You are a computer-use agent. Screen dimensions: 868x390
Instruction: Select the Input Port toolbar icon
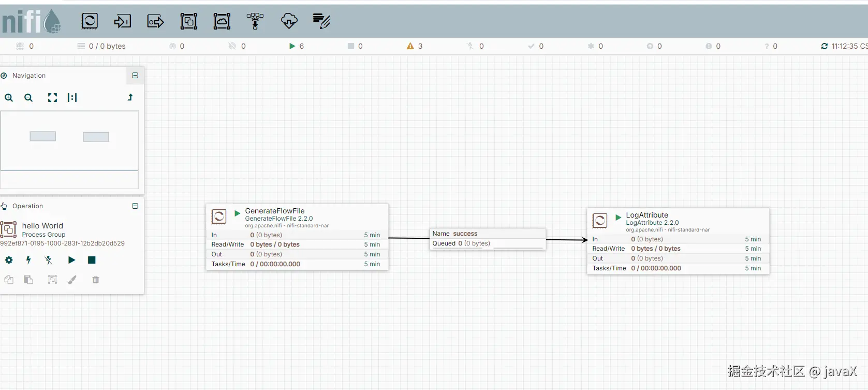point(123,21)
